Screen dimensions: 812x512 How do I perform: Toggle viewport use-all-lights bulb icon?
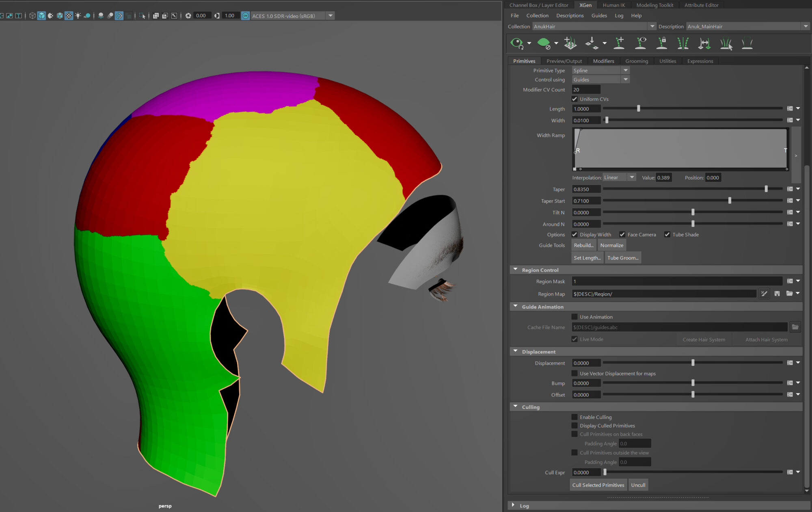point(78,16)
